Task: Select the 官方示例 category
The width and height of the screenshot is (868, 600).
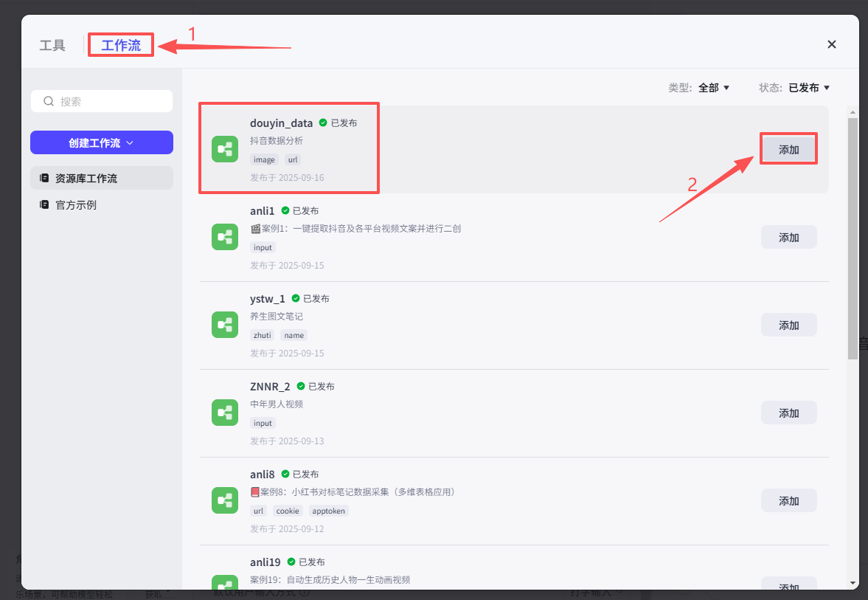Action: (76, 204)
